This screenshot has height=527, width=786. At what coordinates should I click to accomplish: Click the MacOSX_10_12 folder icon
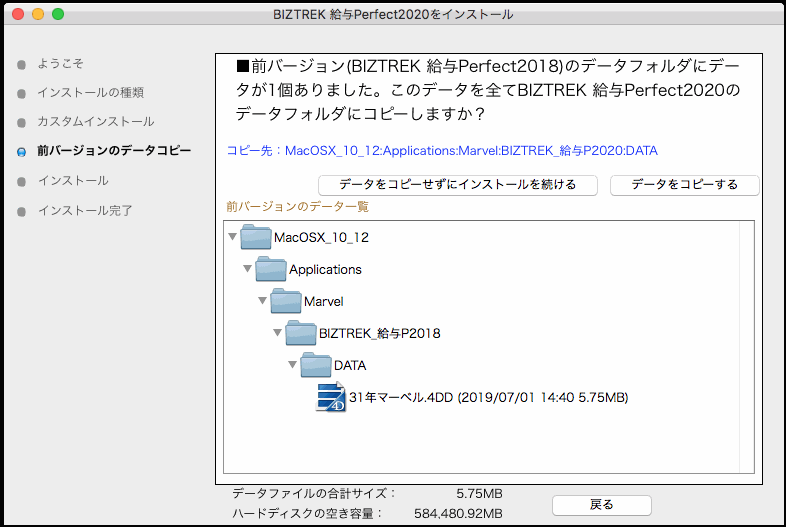click(x=256, y=237)
